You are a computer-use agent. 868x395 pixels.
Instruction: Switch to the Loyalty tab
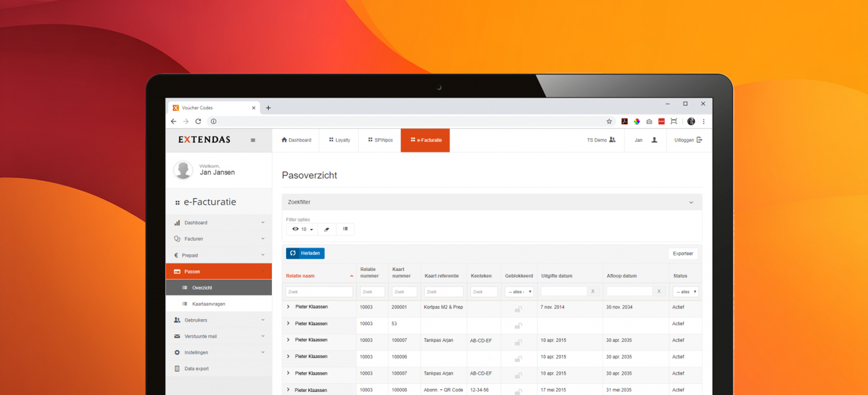point(339,140)
